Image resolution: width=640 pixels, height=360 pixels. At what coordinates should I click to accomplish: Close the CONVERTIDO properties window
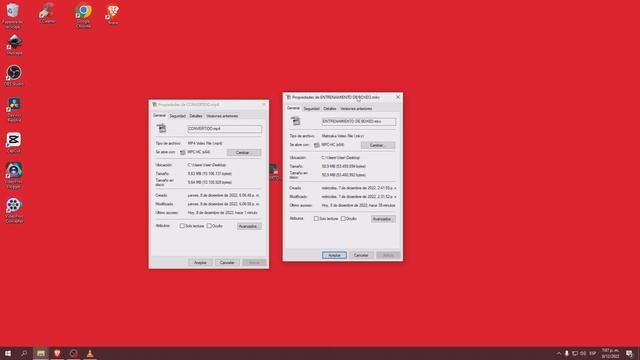(264, 104)
